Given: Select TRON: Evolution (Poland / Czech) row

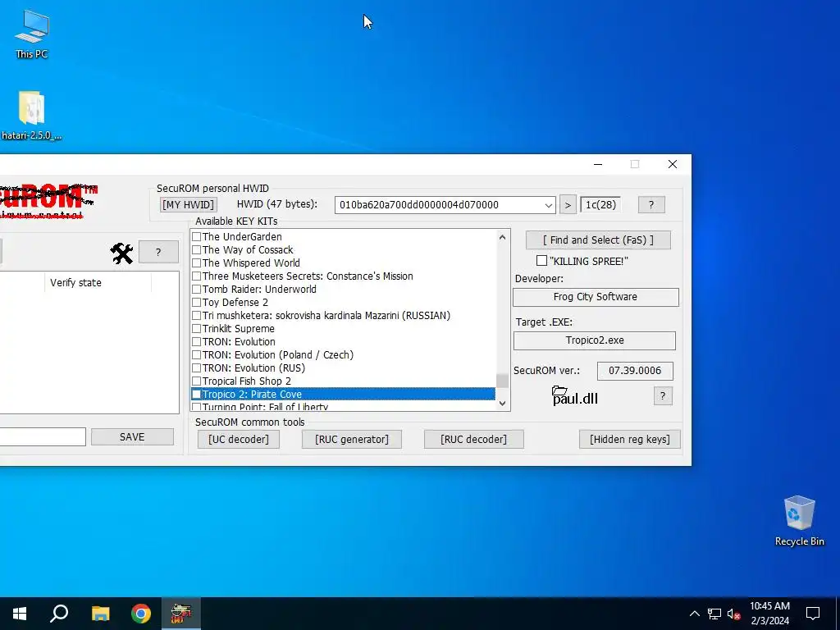Looking at the screenshot, I should coord(343,354).
